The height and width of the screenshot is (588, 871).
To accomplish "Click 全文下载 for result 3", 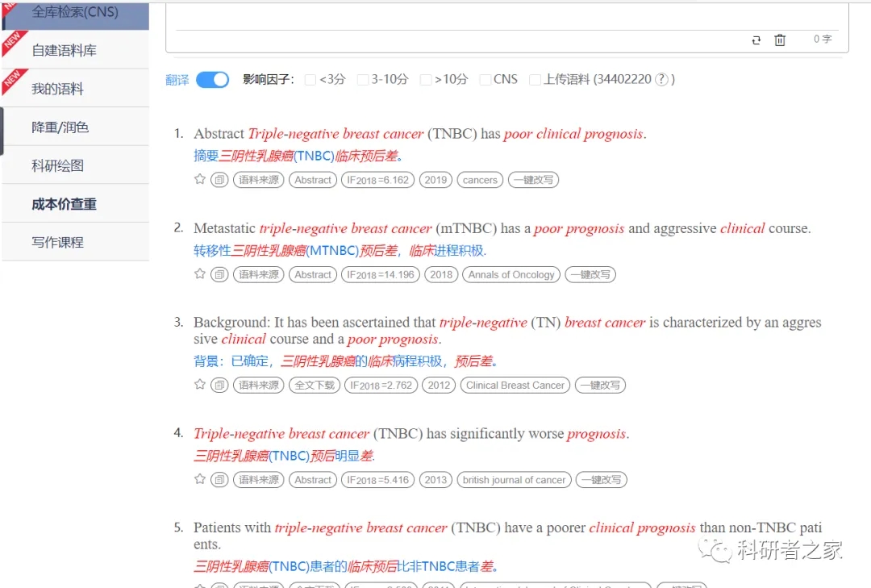I will pyautogui.click(x=315, y=386).
